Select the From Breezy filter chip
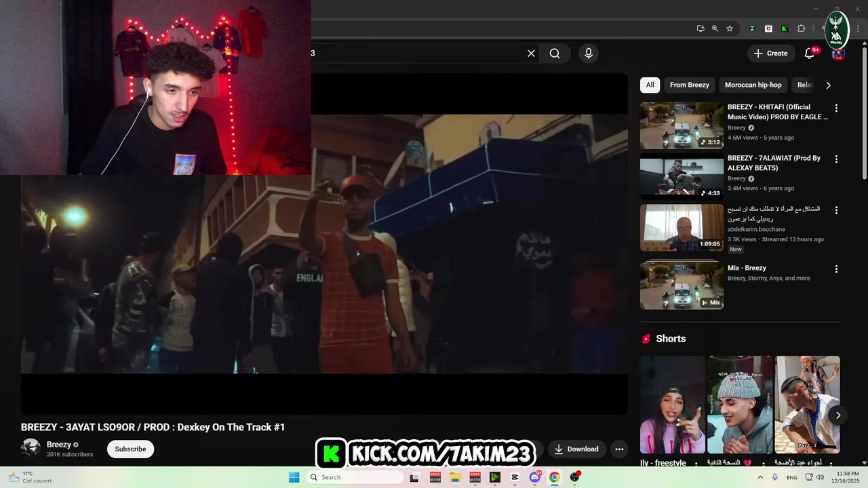Screen dimensions: 868x488 [689, 85]
